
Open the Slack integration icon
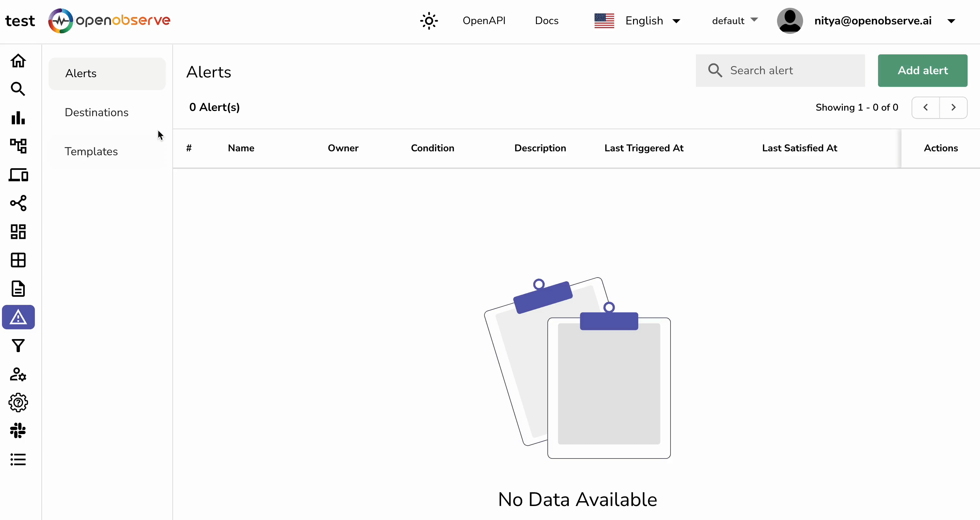pyautogui.click(x=18, y=431)
